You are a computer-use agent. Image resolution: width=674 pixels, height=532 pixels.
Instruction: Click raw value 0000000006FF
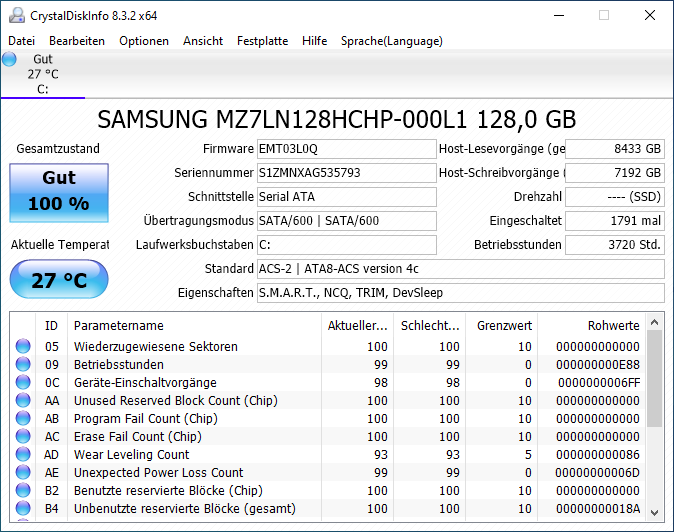coord(599,382)
